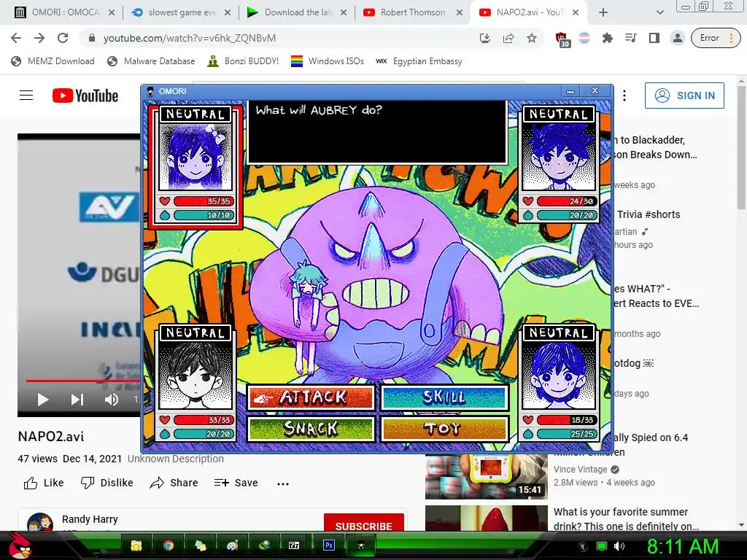Open Paint palette icon on taskbar
The height and width of the screenshot is (560, 747).
tap(232, 545)
